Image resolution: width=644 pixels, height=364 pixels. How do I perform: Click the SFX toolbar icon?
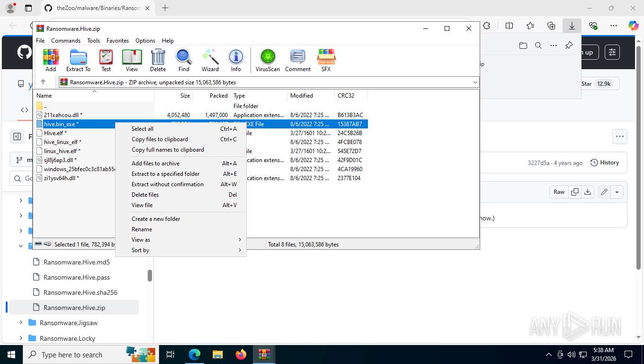(326, 60)
